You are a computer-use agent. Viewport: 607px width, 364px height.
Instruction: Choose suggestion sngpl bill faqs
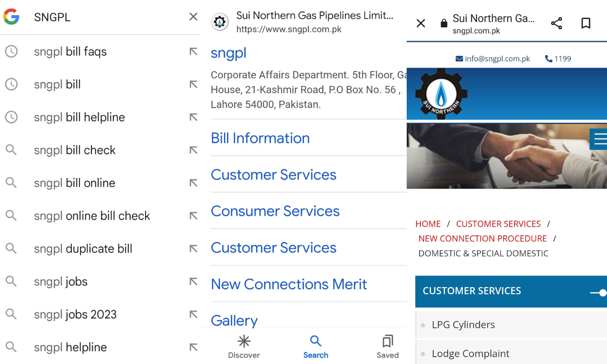click(x=70, y=52)
